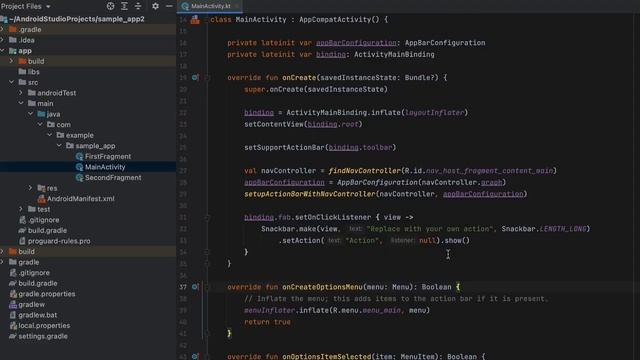Click the app module folder icon
The height and width of the screenshot is (360, 640).
point(13,51)
